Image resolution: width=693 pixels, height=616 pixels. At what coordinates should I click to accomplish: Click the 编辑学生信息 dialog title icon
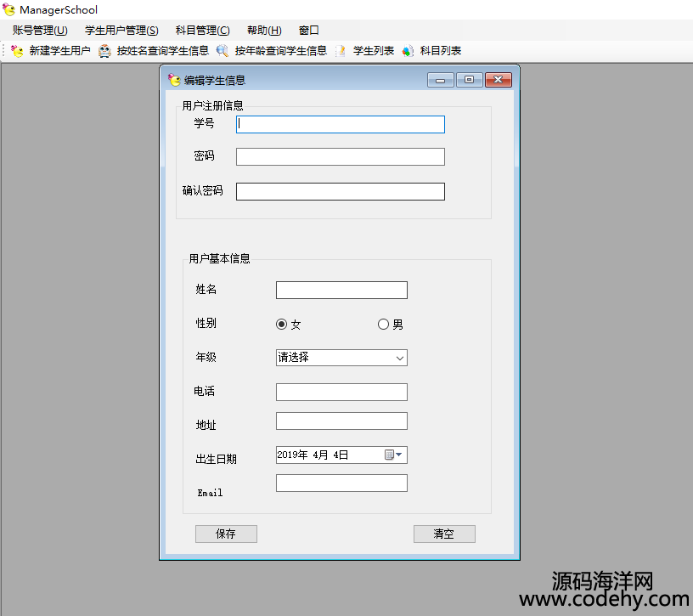175,81
